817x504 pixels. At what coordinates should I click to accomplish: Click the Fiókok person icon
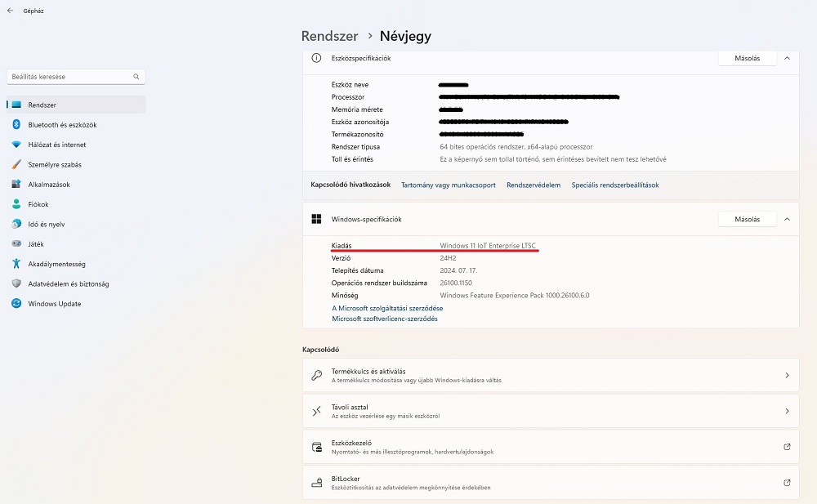coord(16,203)
